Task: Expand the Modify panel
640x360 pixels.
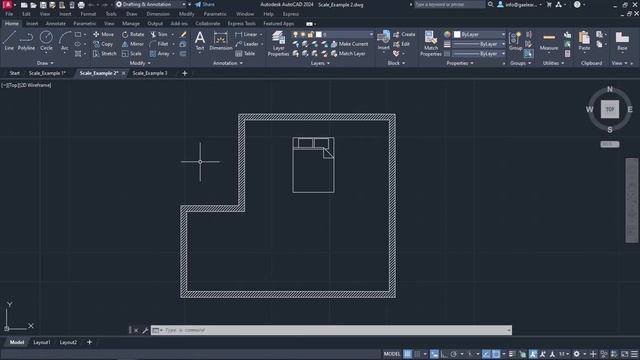Action: tap(140, 63)
